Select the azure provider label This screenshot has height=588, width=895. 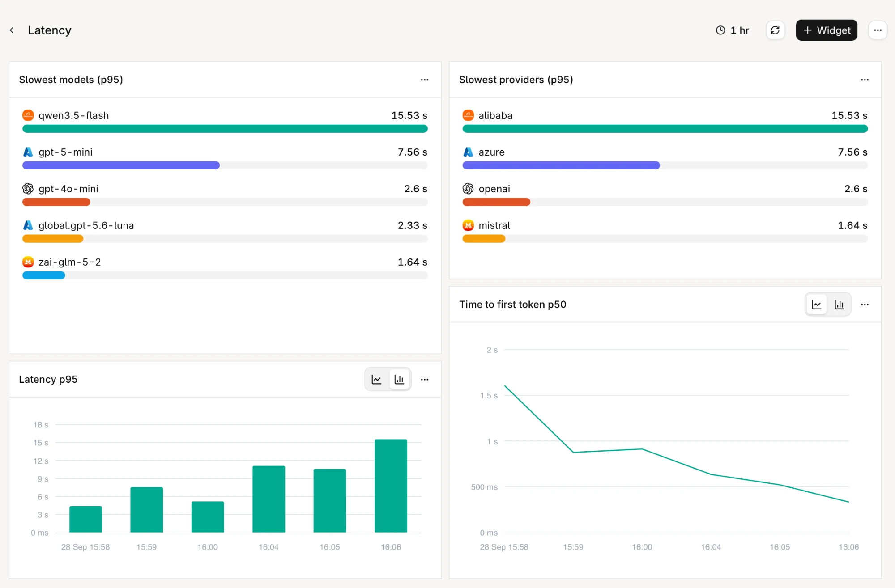tap(491, 152)
